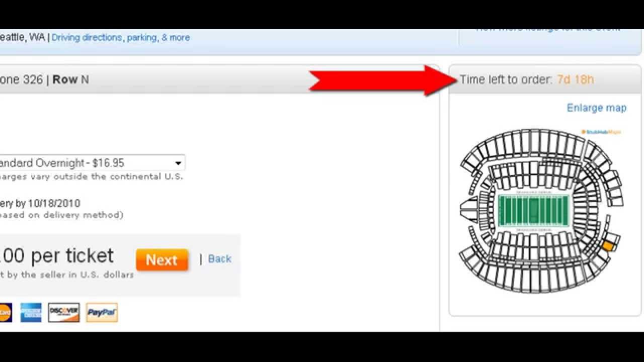
Task: Open the Enlarge map link
Action: [x=596, y=108]
